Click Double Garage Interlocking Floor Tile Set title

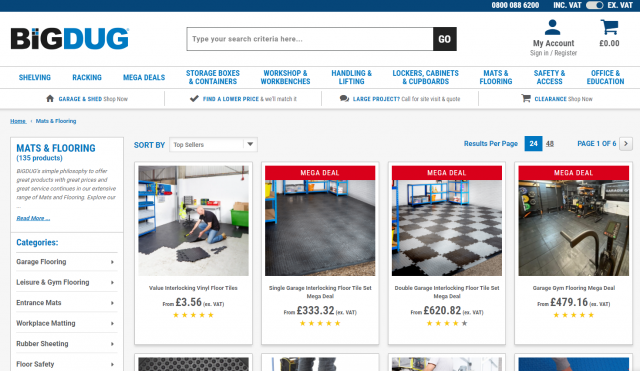pyautogui.click(x=447, y=292)
